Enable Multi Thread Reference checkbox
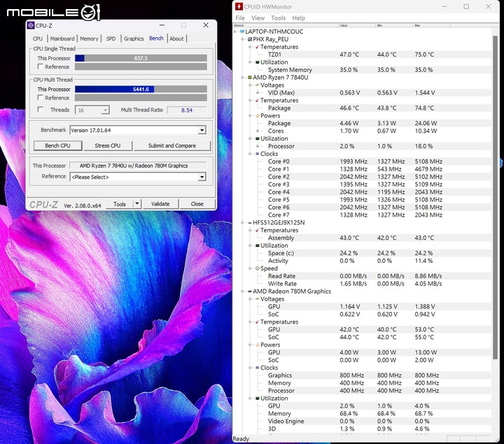This screenshot has height=444, width=504. pos(40,97)
